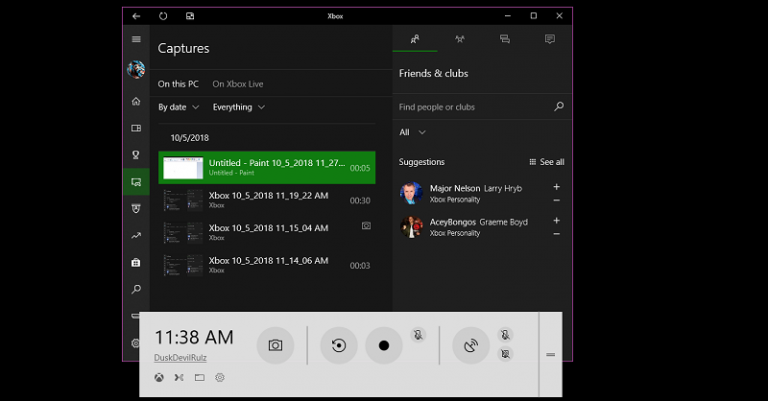Toggle broadcast camera in Game bar
Image resolution: width=768 pixels, height=401 pixels.
click(505, 354)
